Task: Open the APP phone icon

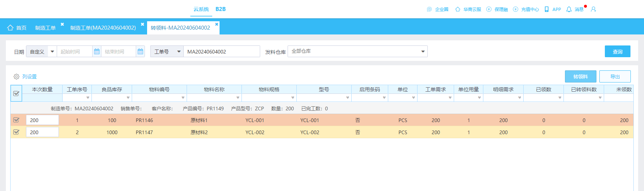Action: pyautogui.click(x=547, y=9)
